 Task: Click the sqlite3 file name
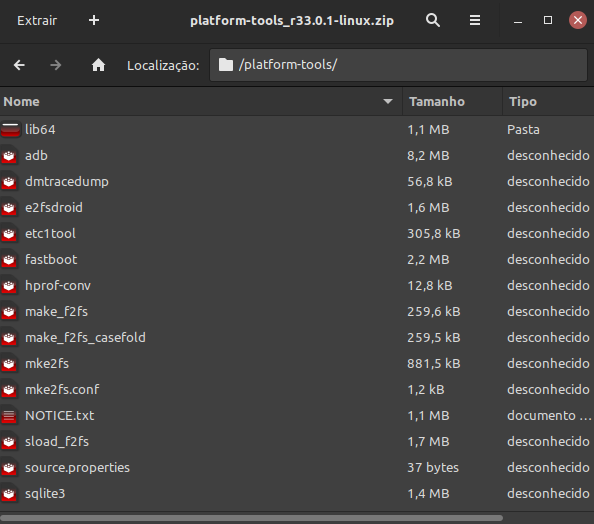45,494
